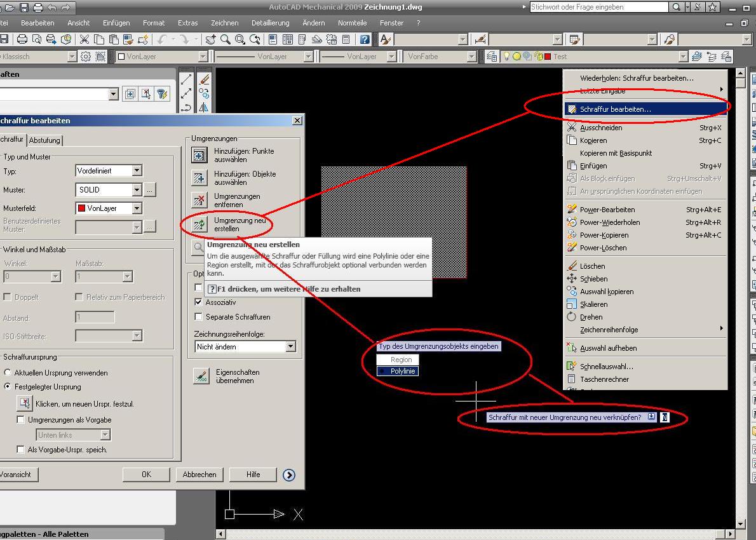Open the Detaillierung menu
This screenshot has height=540, width=756.
coord(270,23)
